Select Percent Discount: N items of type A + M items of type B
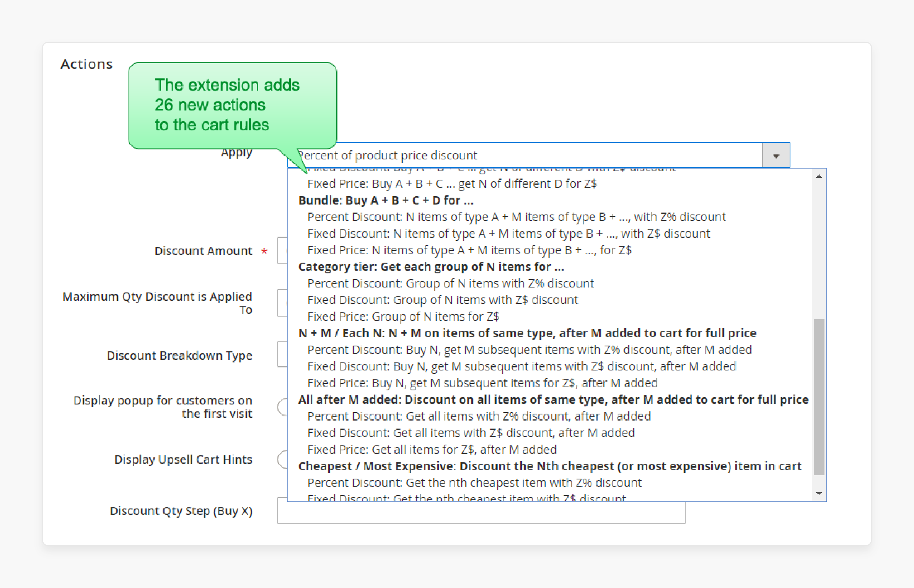 (x=516, y=217)
